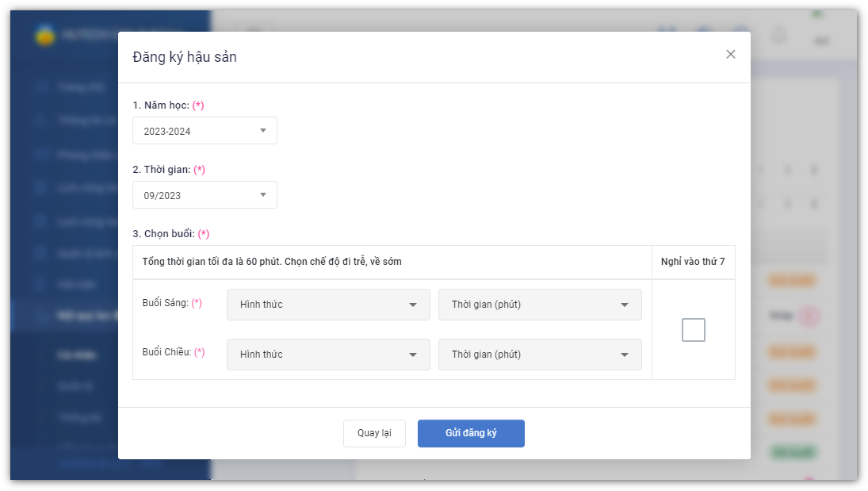Open the Năm học 2023-2024 dropdown
Screen dimensions: 868x491
205,131
